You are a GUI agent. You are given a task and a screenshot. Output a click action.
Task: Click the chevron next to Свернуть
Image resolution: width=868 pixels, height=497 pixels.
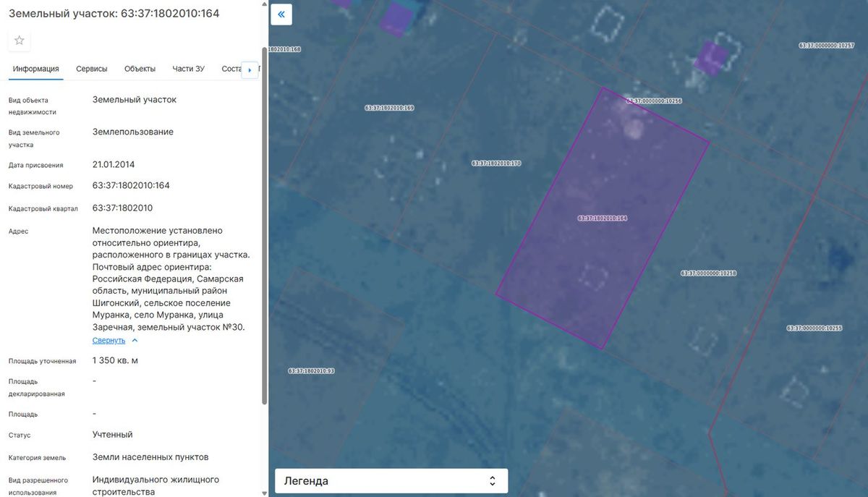coord(135,341)
